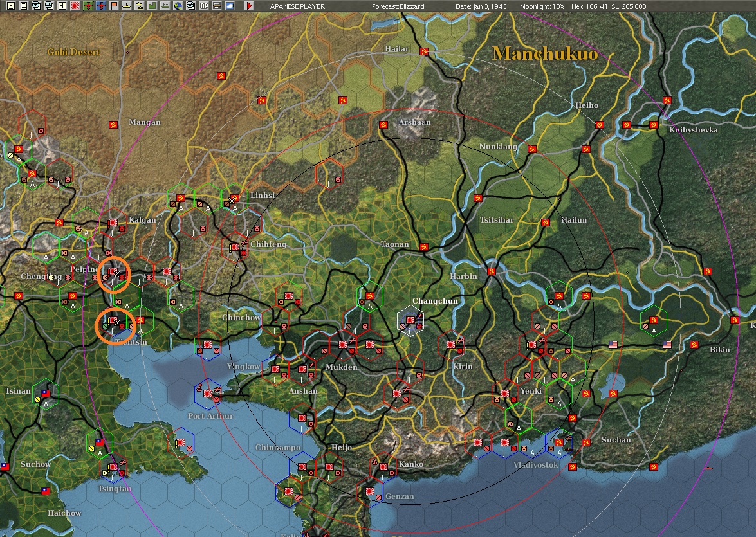Click the crosshair target toolbar icon
The height and width of the screenshot is (537, 756).
(191, 6)
